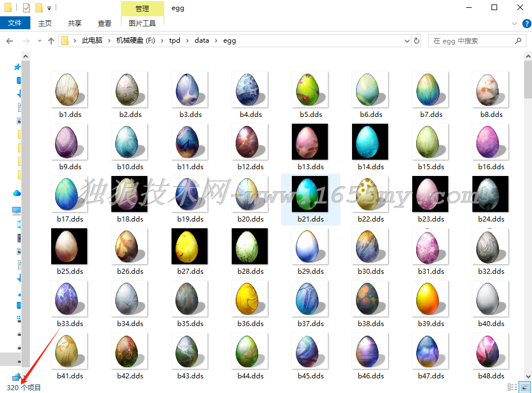The image size is (532, 393).
Task: Navigate to tpd in the breadcrumb path
Action: point(174,41)
